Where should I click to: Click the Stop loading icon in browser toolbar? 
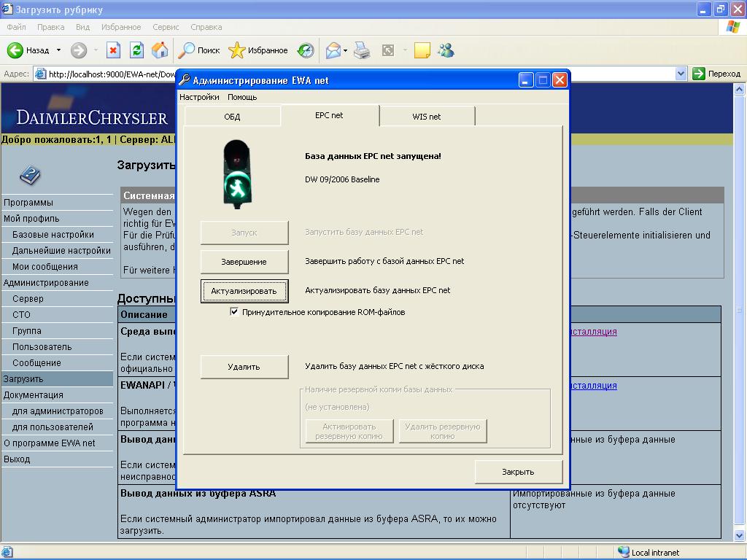point(113,50)
